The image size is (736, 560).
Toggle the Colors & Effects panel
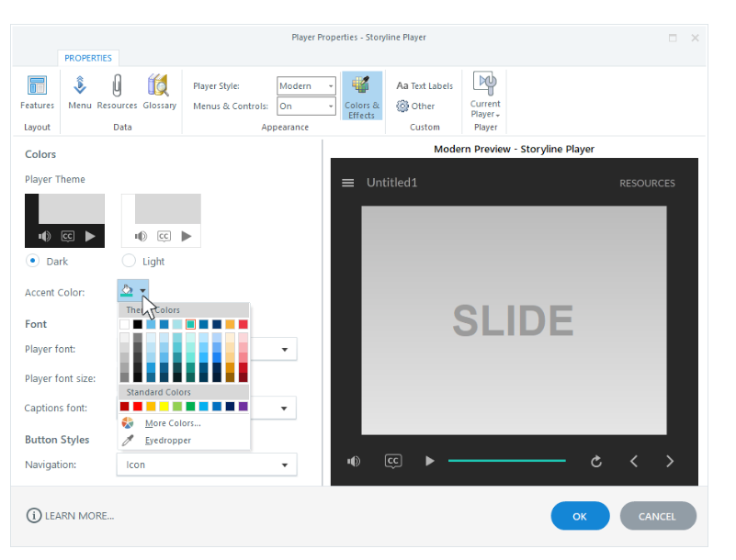pyautogui.click(x=361, y=95)
